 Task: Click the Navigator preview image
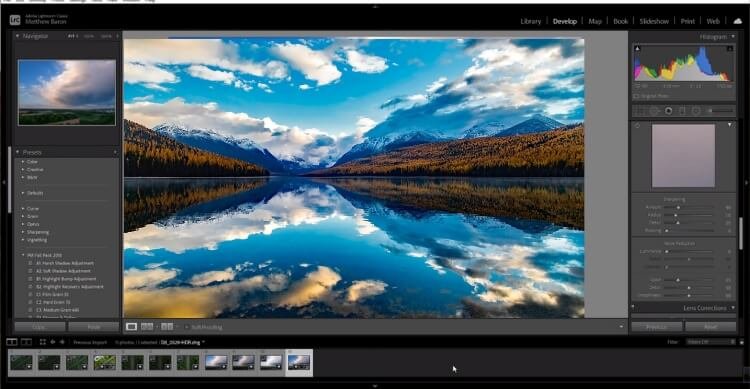66,92
